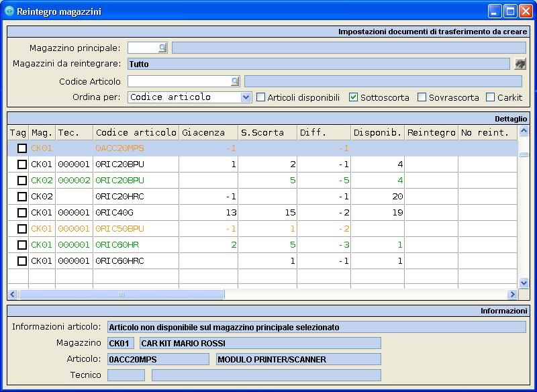Tag the 0RIC60HR row checkbox
The width and height of the screenshot is (537, 392).
[22, 245]
